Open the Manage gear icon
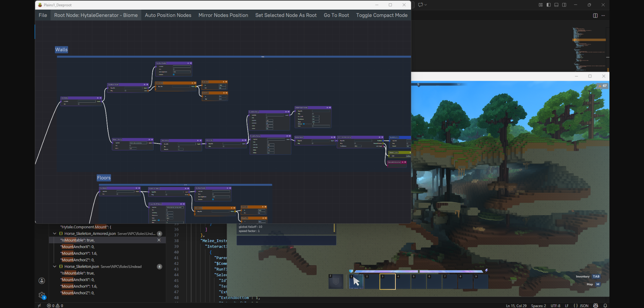 42,295
